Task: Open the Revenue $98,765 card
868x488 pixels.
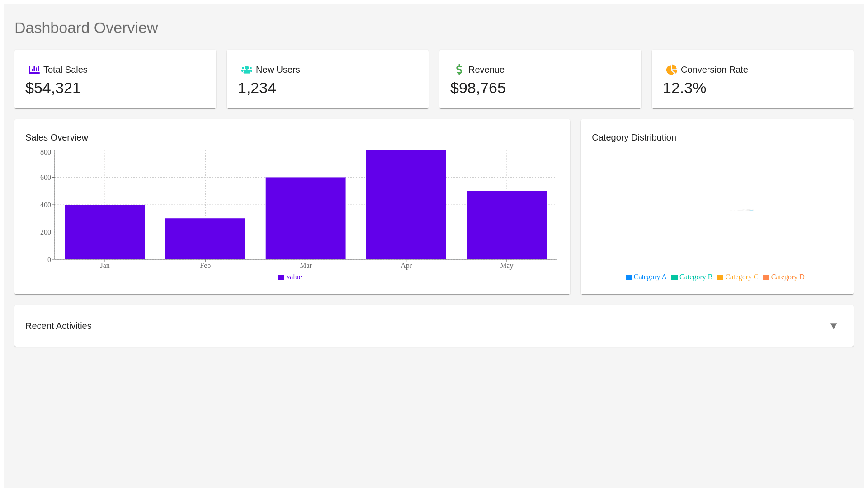Action: pos(540,79)
